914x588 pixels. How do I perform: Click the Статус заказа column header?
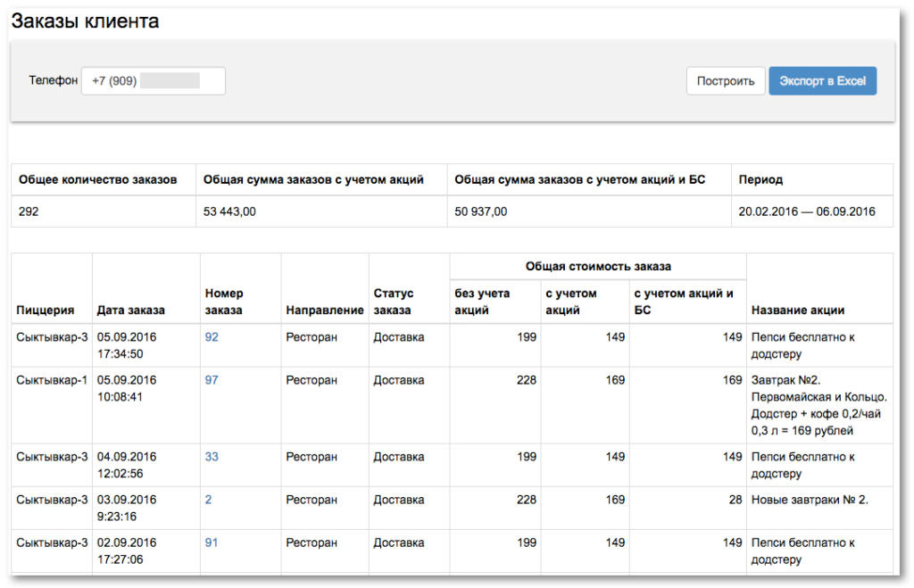click(394, 302)
